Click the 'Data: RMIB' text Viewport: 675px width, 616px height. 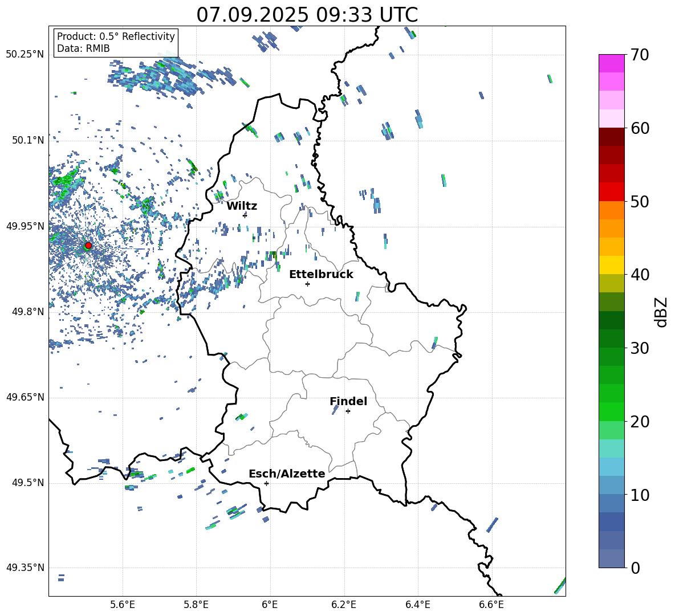point(83,48)
